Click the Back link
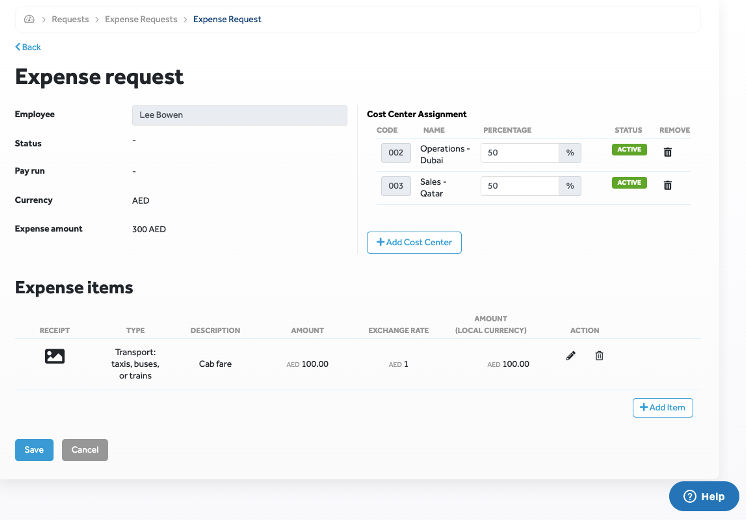 tap(28, 47)
